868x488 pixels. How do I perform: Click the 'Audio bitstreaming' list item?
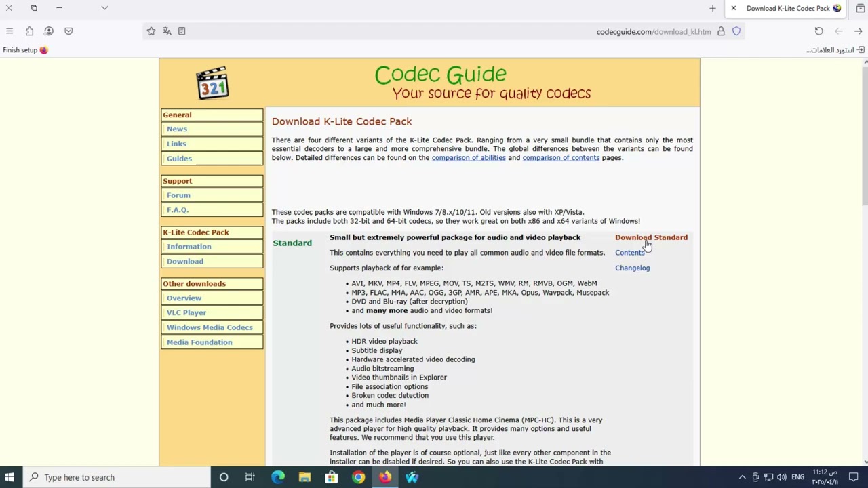(382, 369)
